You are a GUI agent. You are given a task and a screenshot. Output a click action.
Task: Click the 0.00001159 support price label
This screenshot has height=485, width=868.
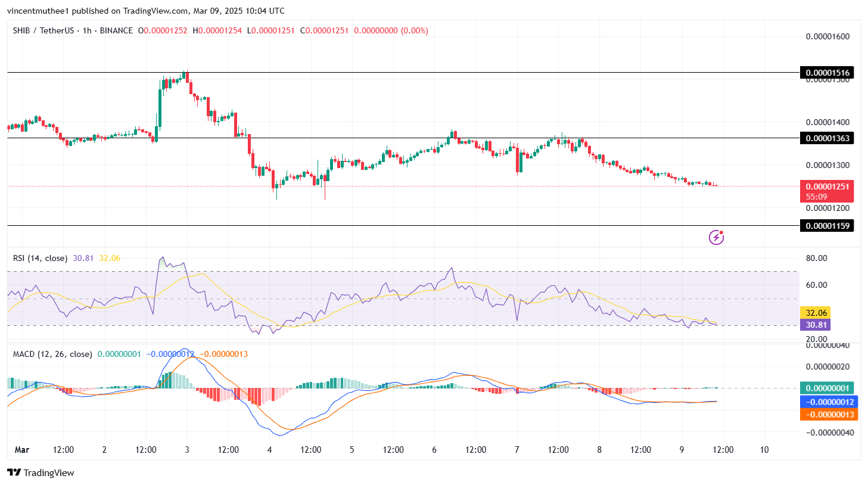click(827, 226)
